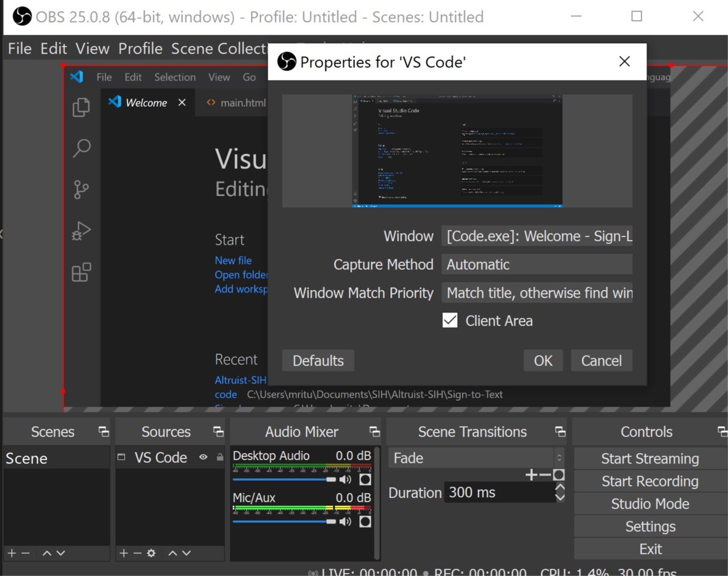
Task: Click the properties dialog preview thumbnail
Action: pos(457,151)
